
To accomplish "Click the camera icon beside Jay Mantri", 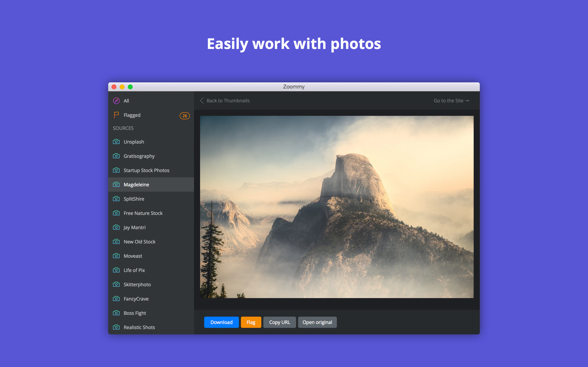I will point(116,227).
